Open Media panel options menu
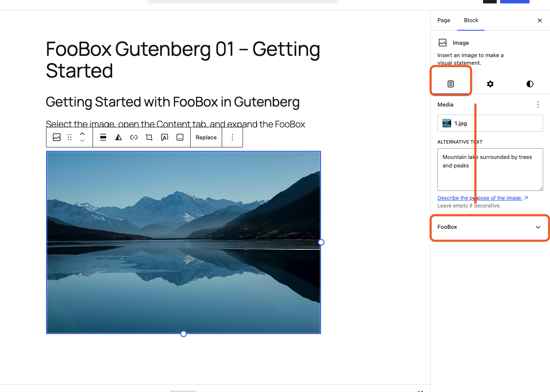Viewport: 550px width, 392px height. [538, 104]
